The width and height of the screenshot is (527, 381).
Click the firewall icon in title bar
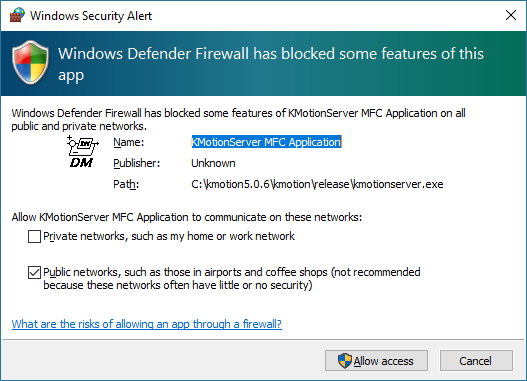point(17,15)
